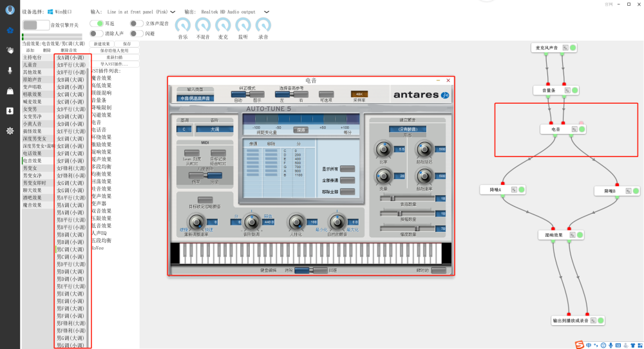Open the shopping bag store icon in the sidebar

click(10, 91)
